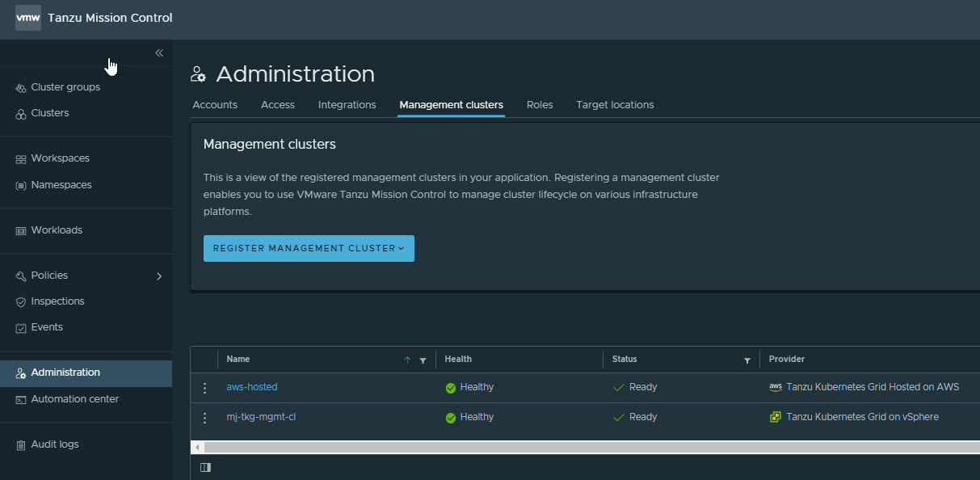Click the VMware logo icon
The width and height of the screenshot is (980, 480).
click(x=27, y=18)
